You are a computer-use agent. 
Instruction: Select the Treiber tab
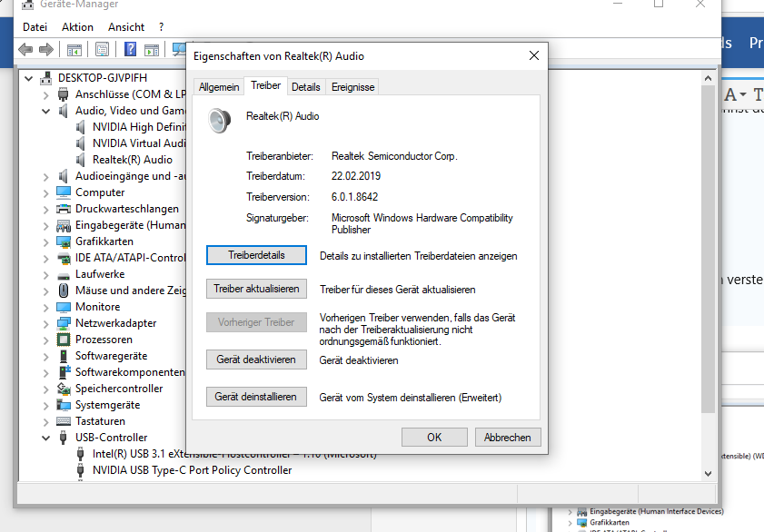tap(265, 85)
